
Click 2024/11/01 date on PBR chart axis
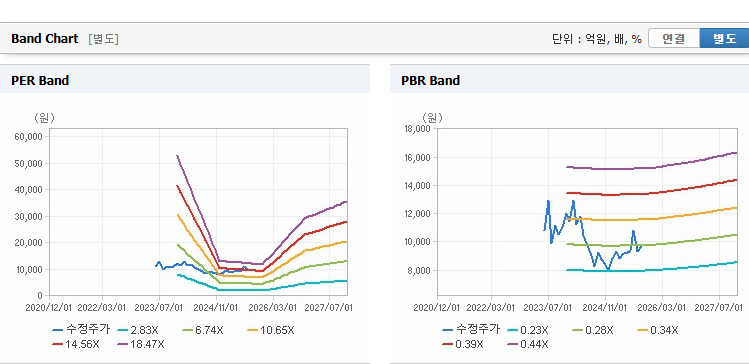[x=606, y=307]
